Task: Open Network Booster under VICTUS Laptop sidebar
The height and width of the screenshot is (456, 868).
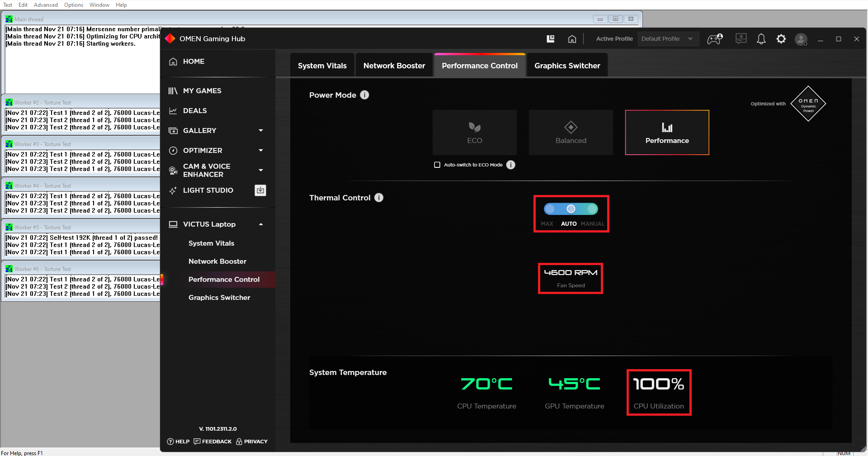Action: tap(217, 261)
